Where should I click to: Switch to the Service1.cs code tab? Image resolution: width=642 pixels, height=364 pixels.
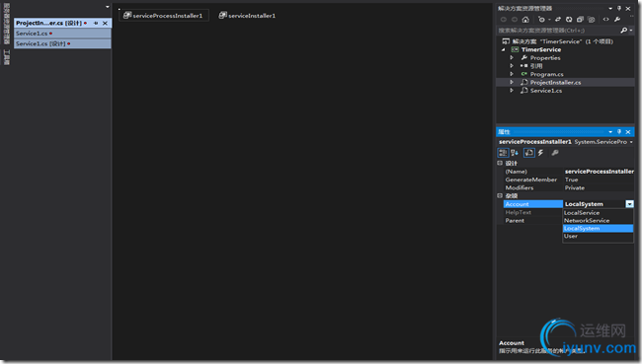[x=62, y=34]
